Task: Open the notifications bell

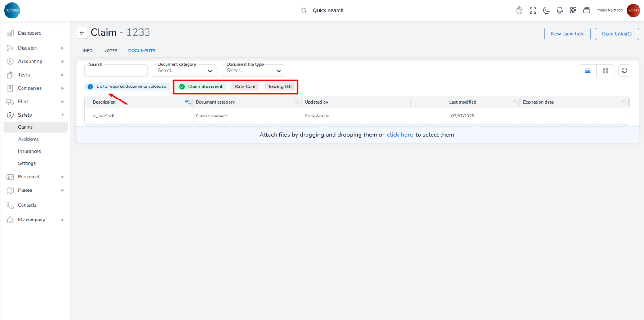Action: [x=560, y=10]
